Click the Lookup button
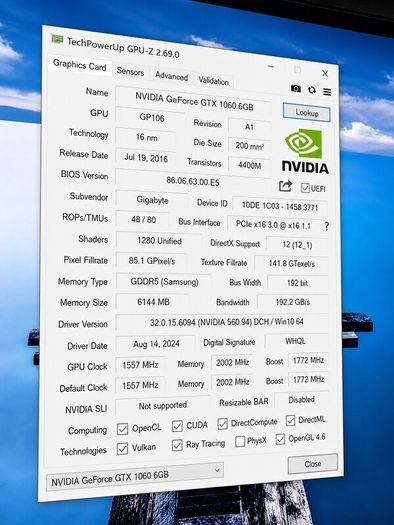The width and height of the screenshot is (394, 525). click(307, 113)
